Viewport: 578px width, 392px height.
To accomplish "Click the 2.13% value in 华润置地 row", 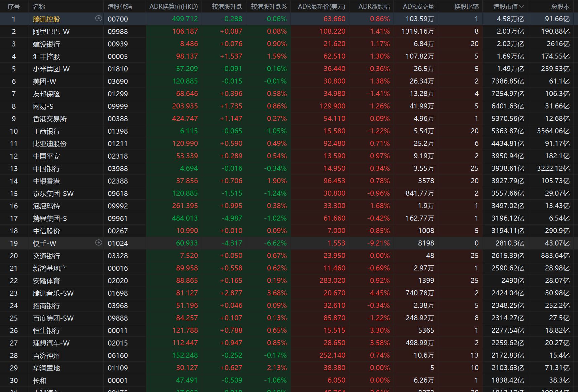I will pyautogui.click(x=277, y=368).
